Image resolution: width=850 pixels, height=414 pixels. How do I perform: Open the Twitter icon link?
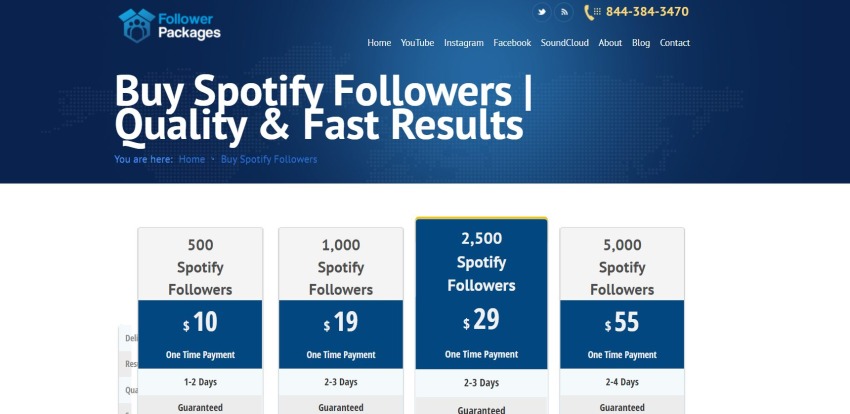[542, 12]
